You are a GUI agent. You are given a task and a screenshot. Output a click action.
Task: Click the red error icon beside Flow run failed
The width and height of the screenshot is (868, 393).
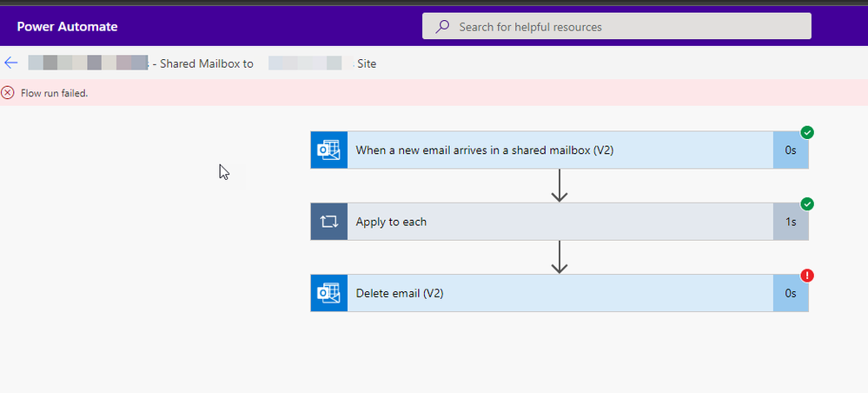click(7, 92)
